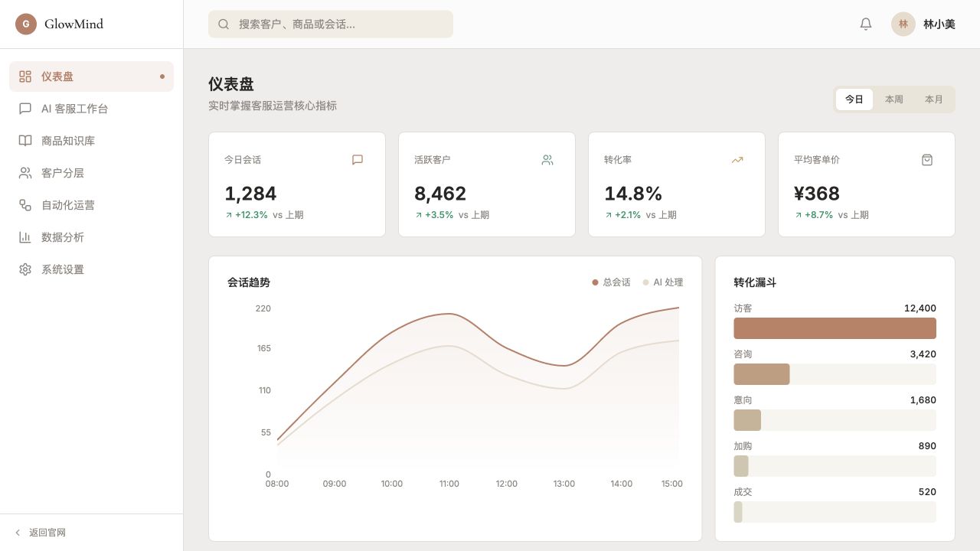Click the 520 成交 count
This screenshot has width=980, height=551.
(927, 492)
